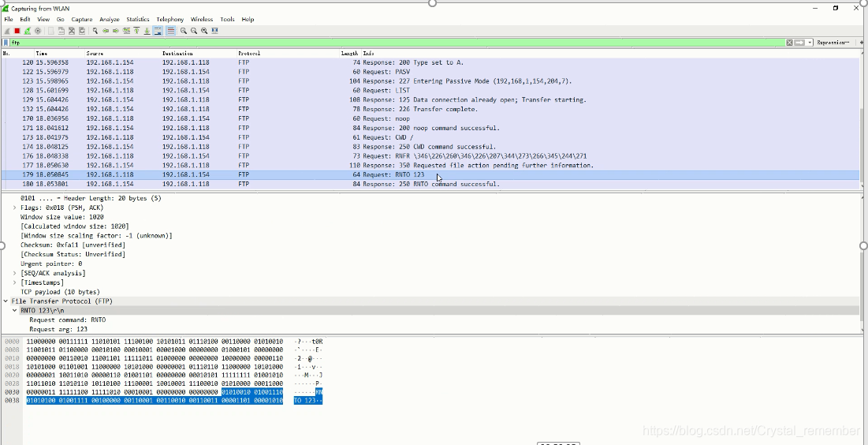868x445 pixels.
Task: Click the Close capture file icon
Action: [x=72, y=31]
